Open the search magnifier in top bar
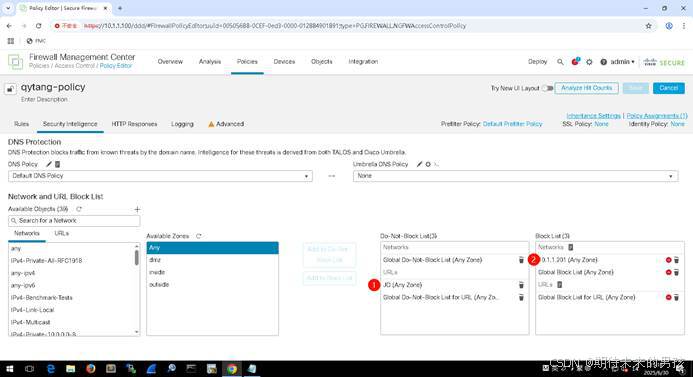 pyautogui.click(x=560, y=62)
